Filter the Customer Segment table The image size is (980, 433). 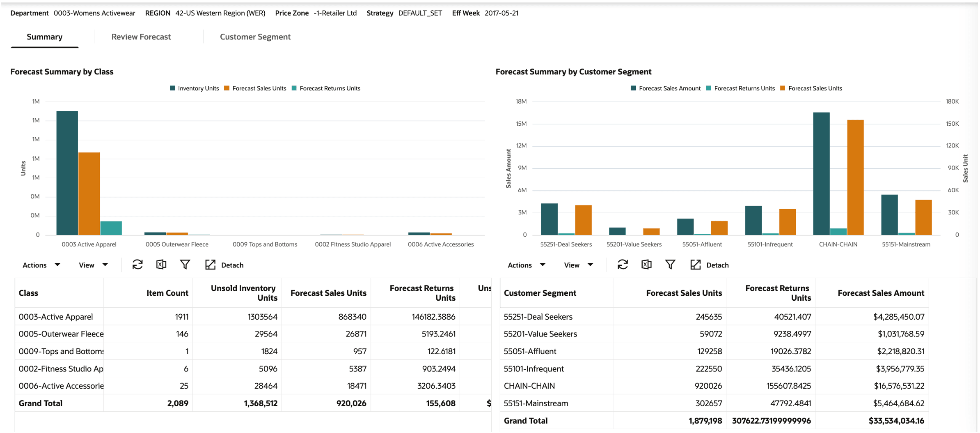tap(670, 265)
